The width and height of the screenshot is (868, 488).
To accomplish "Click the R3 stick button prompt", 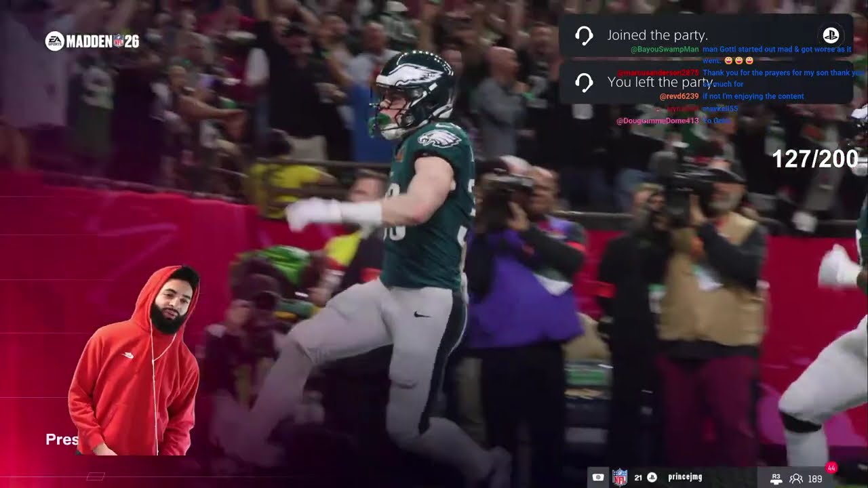I will point(776,479).
